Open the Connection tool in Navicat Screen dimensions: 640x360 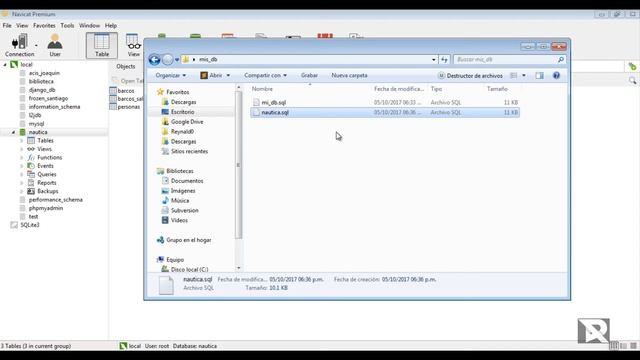point(19,45)
